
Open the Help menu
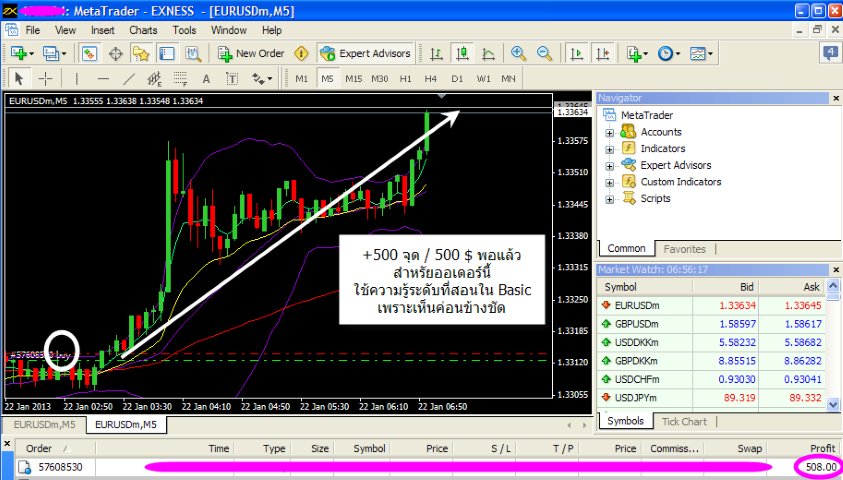click(272, 30)
